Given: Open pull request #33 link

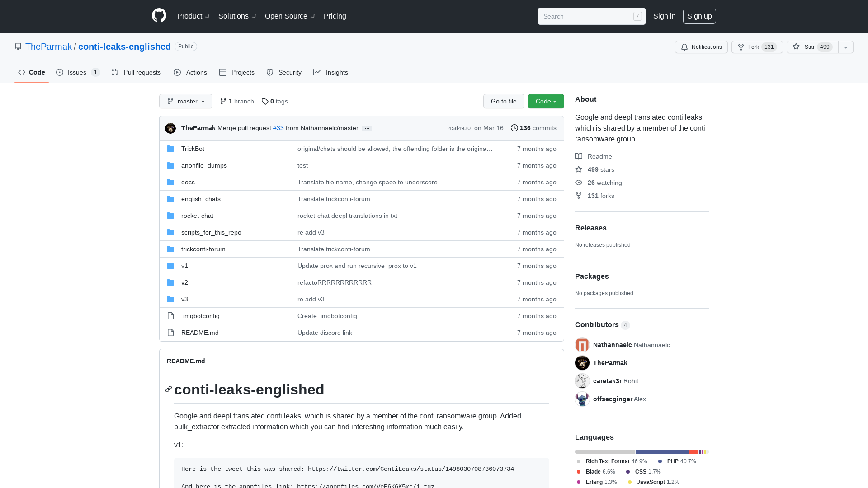Looking at the screenshot, I should coord(278,128).
